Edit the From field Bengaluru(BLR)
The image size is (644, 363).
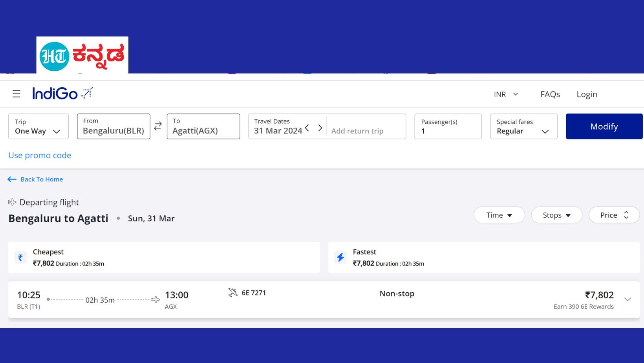(x=113, y=126)
